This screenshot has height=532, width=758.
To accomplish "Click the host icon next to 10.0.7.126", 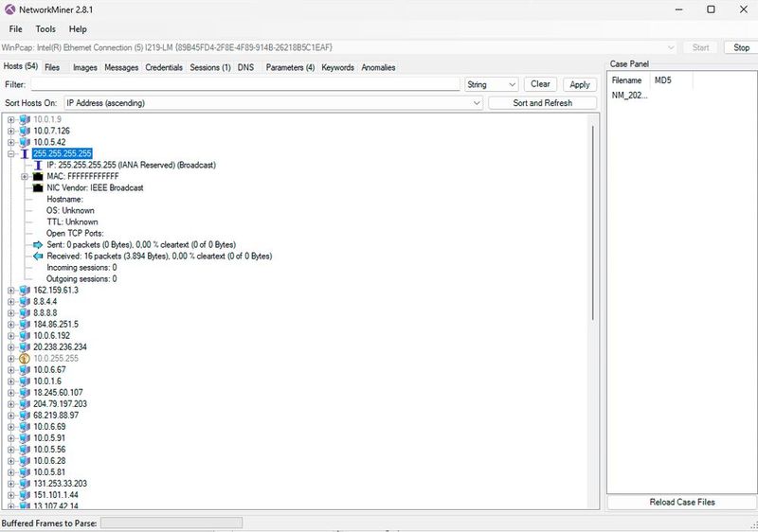I will pyautogui.click(x=25, y=131).
